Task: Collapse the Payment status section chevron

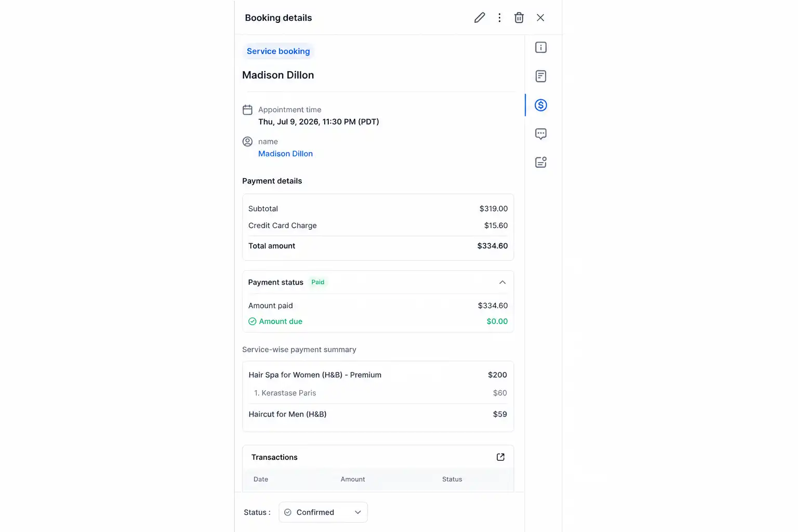Action: pos(502,282)
